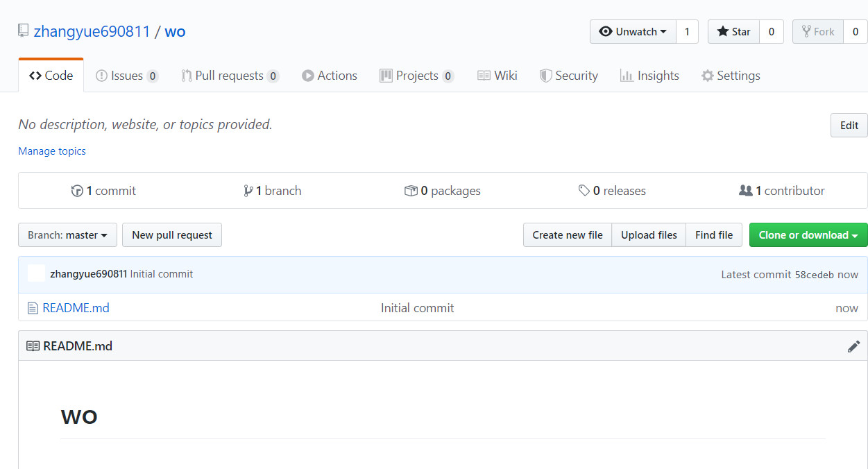Open the zhangyue690811 profile link
This screenshot has height=469, width=868.
pyautogui.click(x=92, y=31)
